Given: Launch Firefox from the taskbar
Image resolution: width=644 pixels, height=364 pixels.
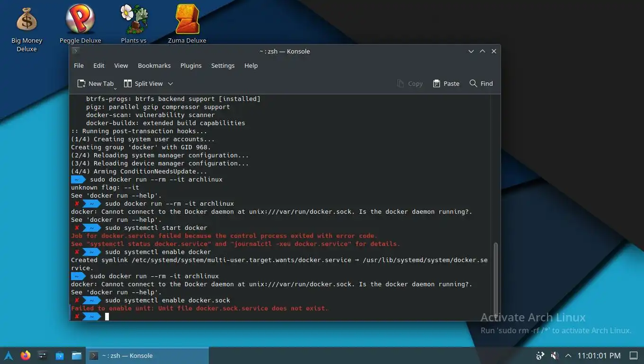Looking at the screenshot, I should (x=26, y=355).
